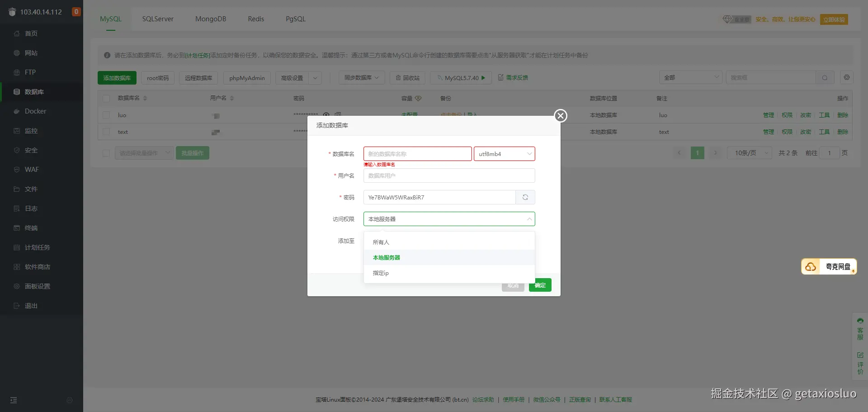Open the 同步数据库 dropdown
This screenshot has width=868, height=412.
(362, 78)
